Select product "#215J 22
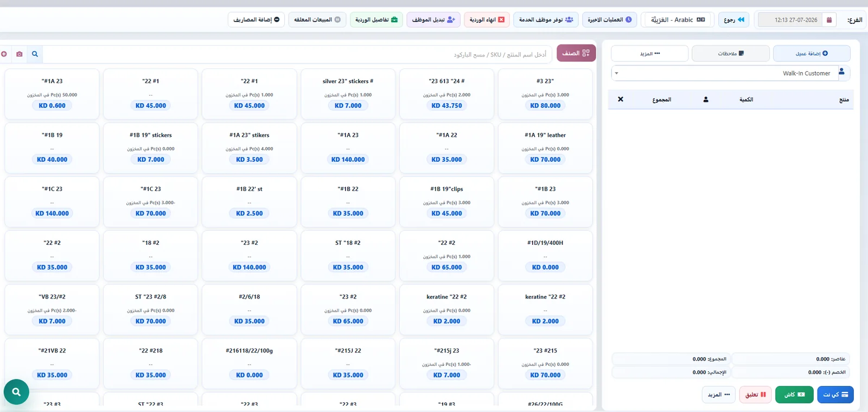Image resolution: width=868 pixels, height=412 pixels. (348, 363)
